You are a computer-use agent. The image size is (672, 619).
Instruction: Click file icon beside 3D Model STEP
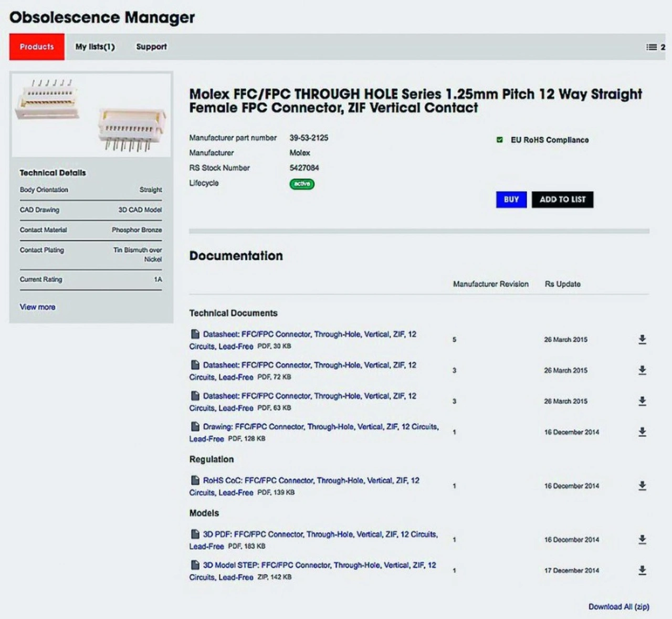(x=195, y=565)
